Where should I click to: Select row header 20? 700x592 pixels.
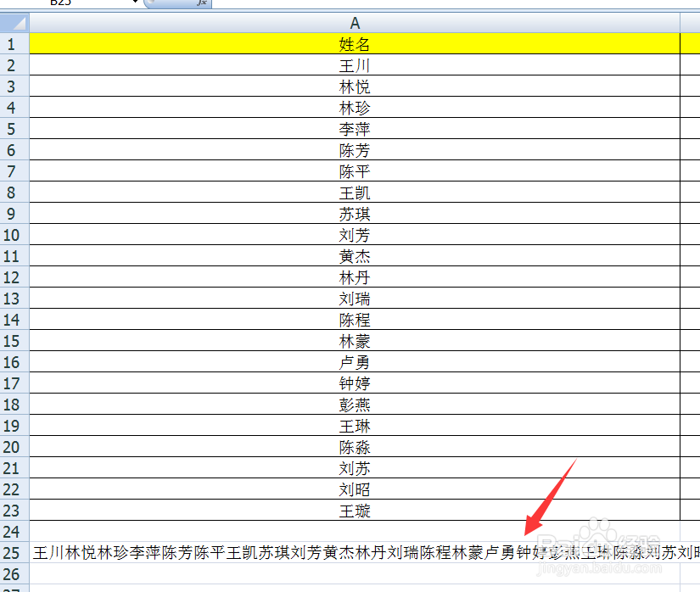14,447
